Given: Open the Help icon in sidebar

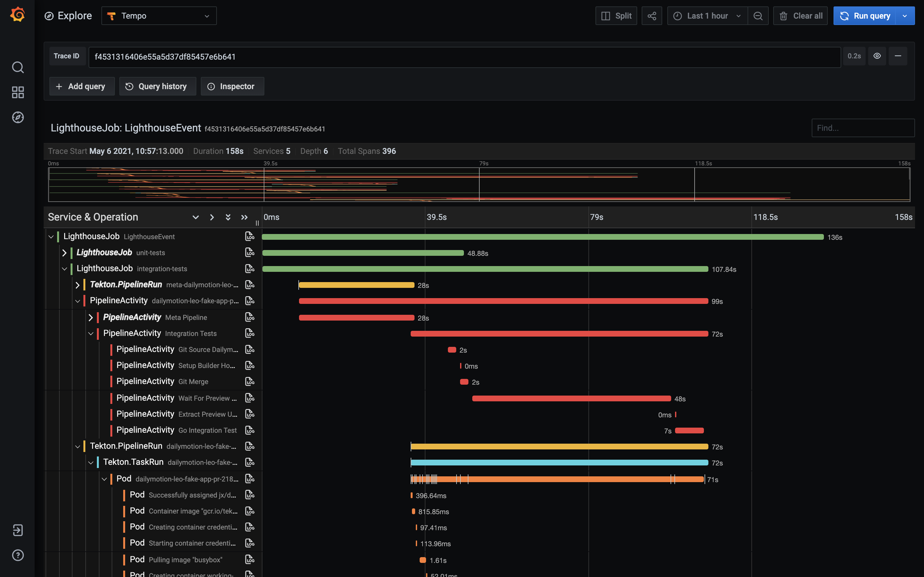Looking at the screenshot, I should pyautogui.click(x=18, y=555).
